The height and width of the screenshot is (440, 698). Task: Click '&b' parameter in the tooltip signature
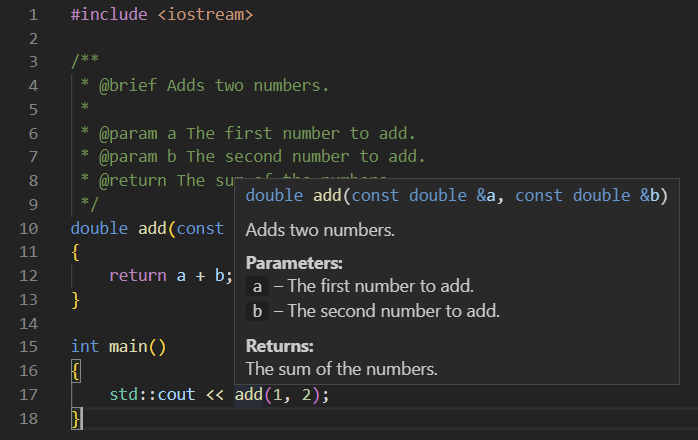click(x=649, y=196)
